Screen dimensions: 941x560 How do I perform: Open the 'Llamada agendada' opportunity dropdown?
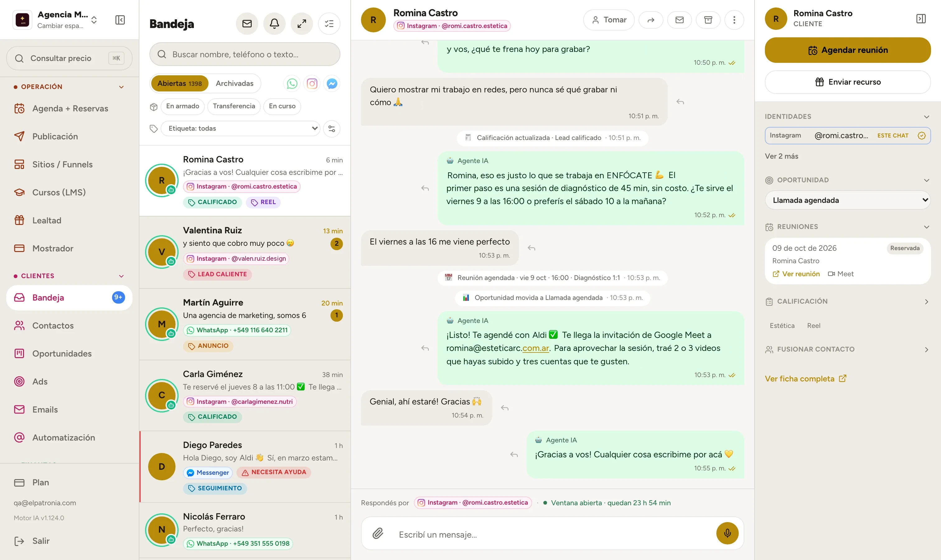tap(847, 200)
